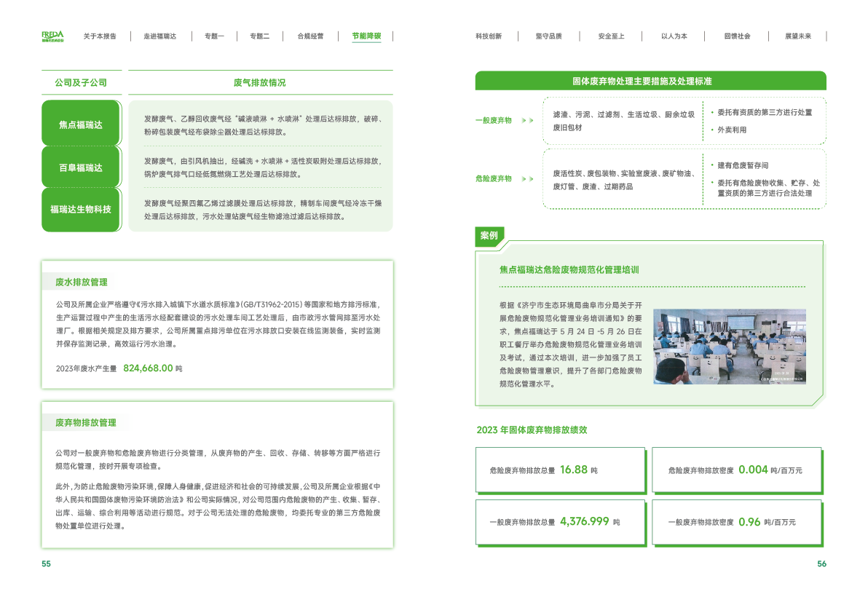Go to the 走进福瑞达 section tab

pos(159,36)
